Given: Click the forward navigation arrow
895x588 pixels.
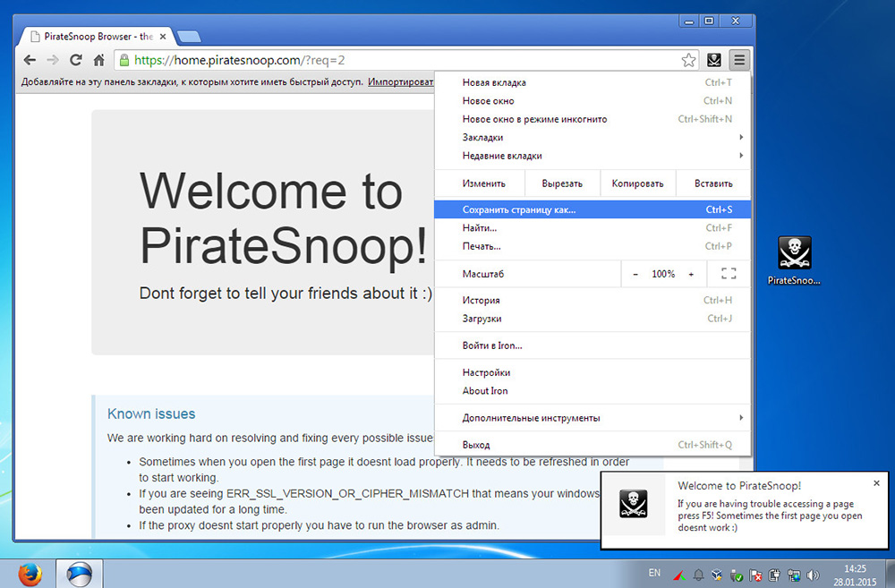Looking at the screenshot, I should (53, 60).
